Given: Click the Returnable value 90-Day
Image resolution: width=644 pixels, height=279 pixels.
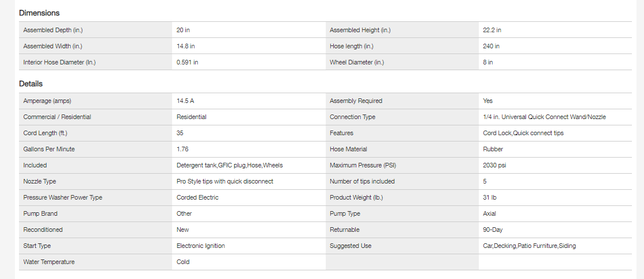Looking at the screenshot, I should click(x=493, y=230).
